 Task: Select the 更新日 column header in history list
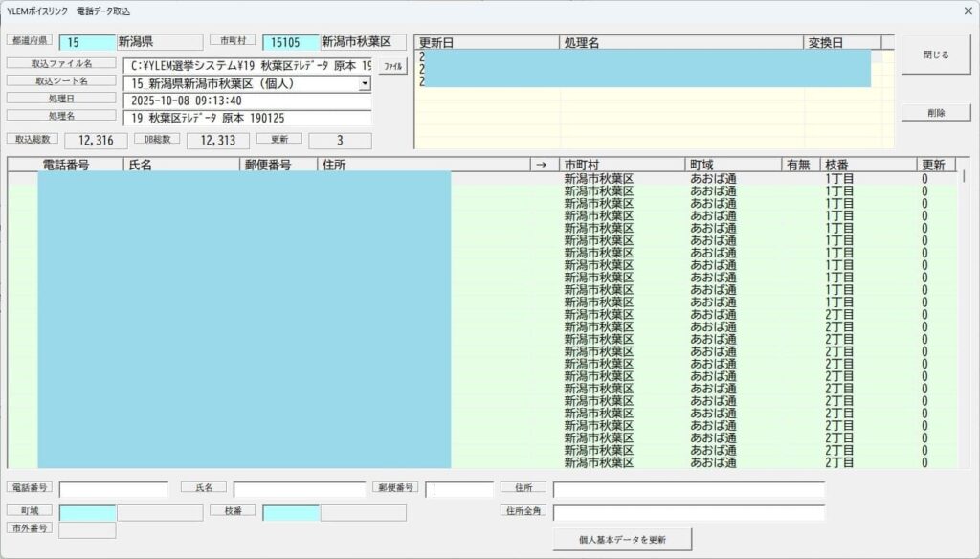coord(486,43)
